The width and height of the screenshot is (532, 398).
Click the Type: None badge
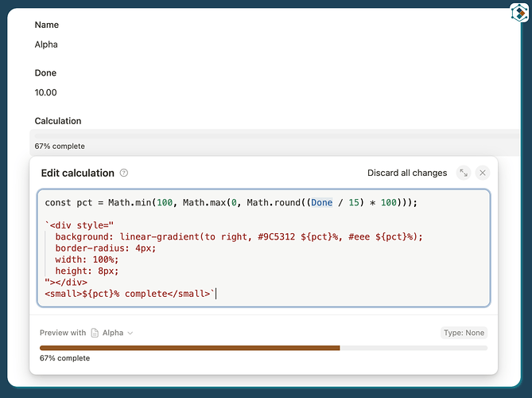(464, 333)
